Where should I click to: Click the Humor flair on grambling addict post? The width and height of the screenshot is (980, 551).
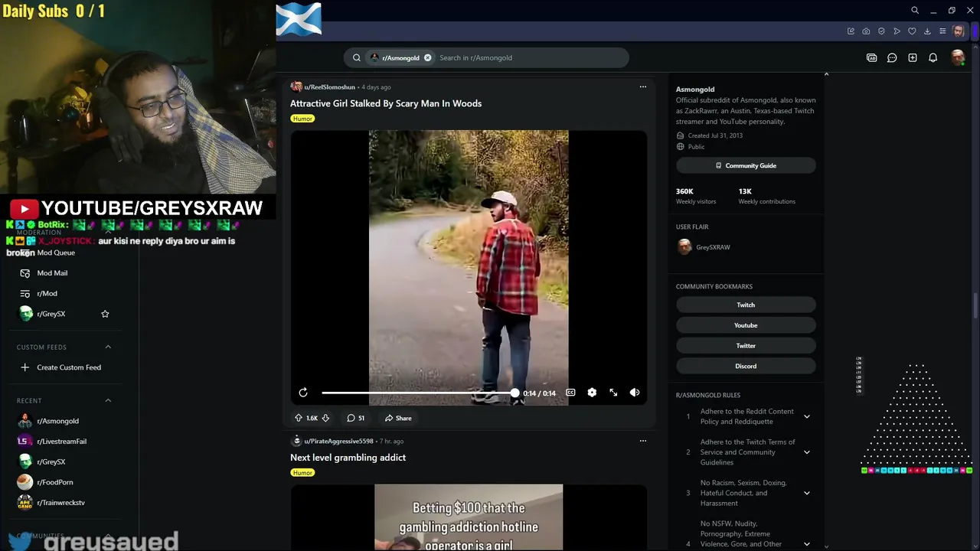coord(302,473)
